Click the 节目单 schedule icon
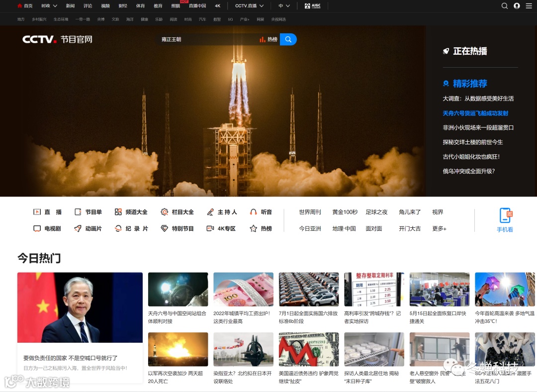The image size is (537, 392). 78,212
